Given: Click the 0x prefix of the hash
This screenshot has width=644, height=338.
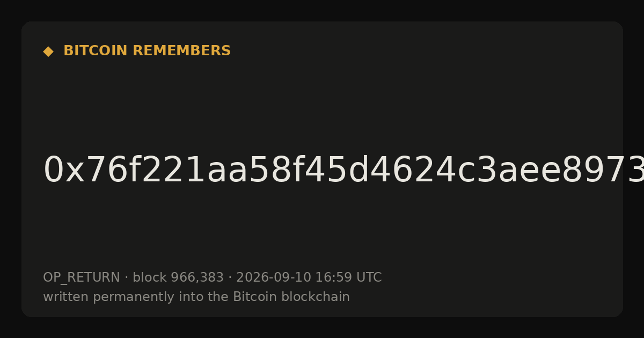Looking at the screenshot, I should coord(64,171).
